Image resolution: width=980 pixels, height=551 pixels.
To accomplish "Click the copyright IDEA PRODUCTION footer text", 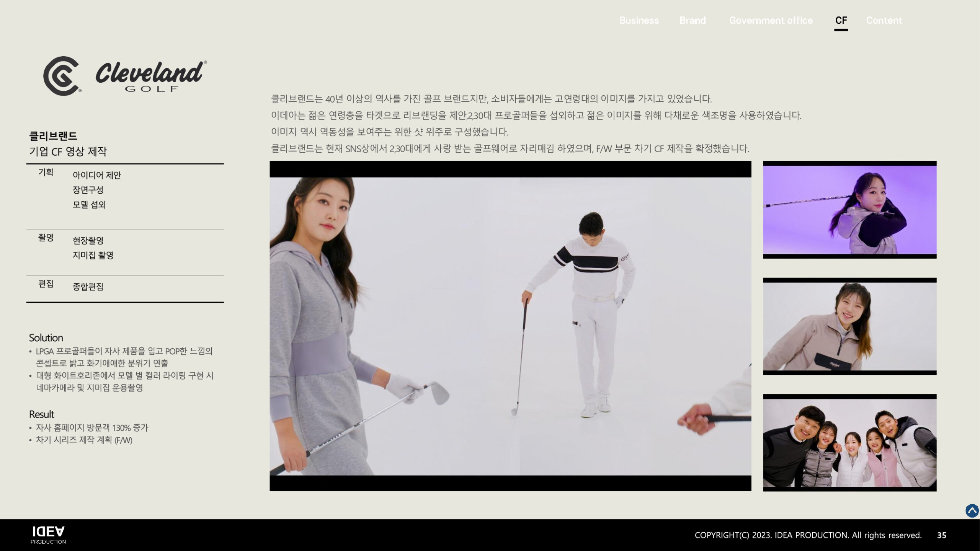I will tap(808, 535).
